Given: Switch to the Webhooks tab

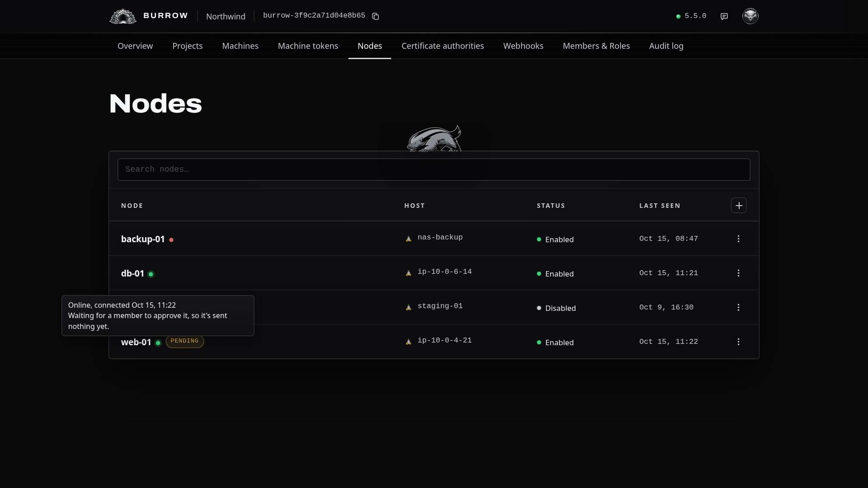Looking at the screenshot, I should pos(524,46).
